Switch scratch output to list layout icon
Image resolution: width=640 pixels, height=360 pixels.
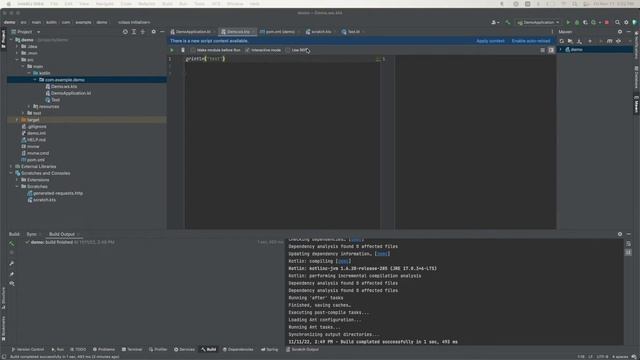542,50
